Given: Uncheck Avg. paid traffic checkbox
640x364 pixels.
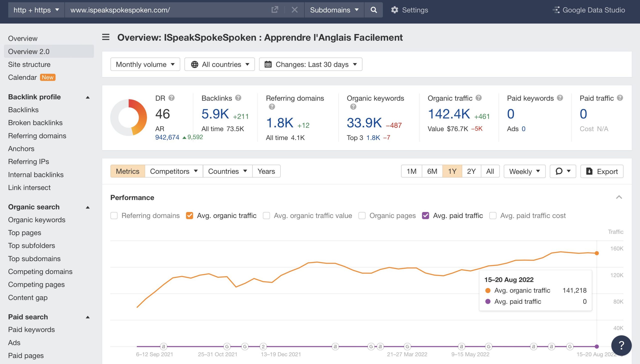Looking at the screenshot, I should [425, 215].
